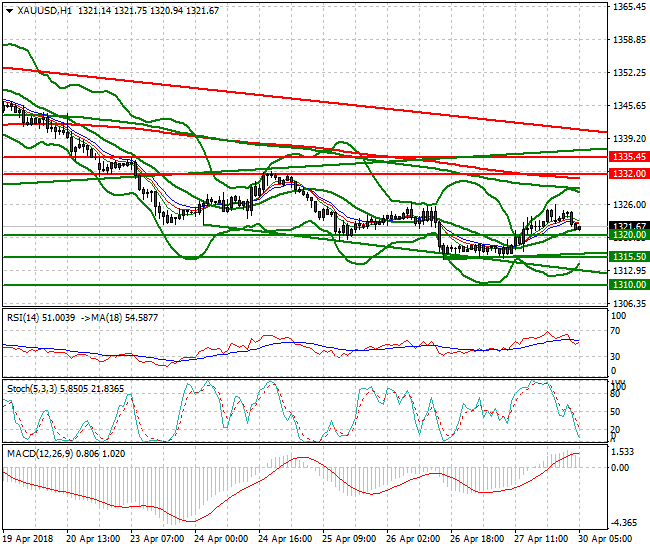This screenshot has width=650, height=550.
Task: Click the 27 Apr 11:00 time label
Action: click(541, 539)
